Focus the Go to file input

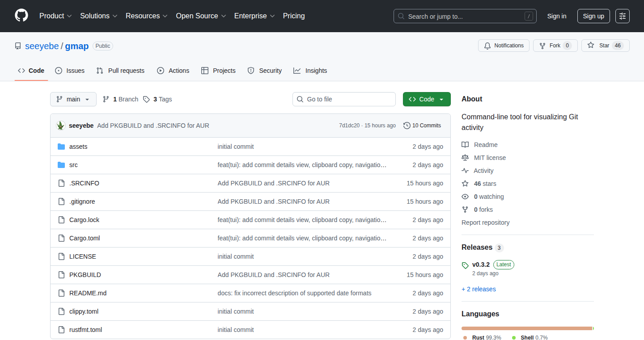344,99
